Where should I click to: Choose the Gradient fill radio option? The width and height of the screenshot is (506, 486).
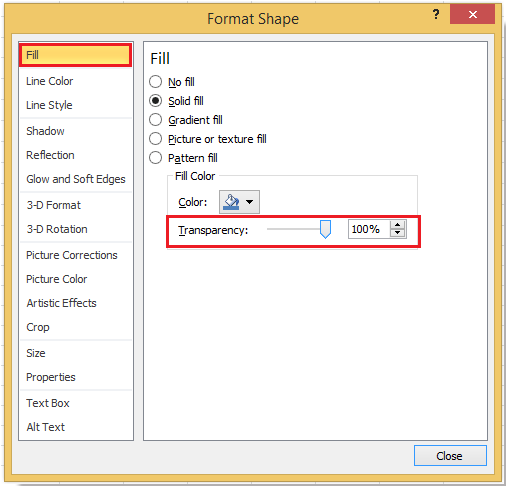155,120
